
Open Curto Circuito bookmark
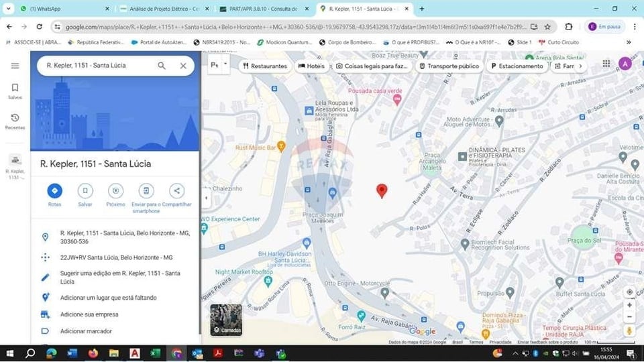tap(559, 42)
